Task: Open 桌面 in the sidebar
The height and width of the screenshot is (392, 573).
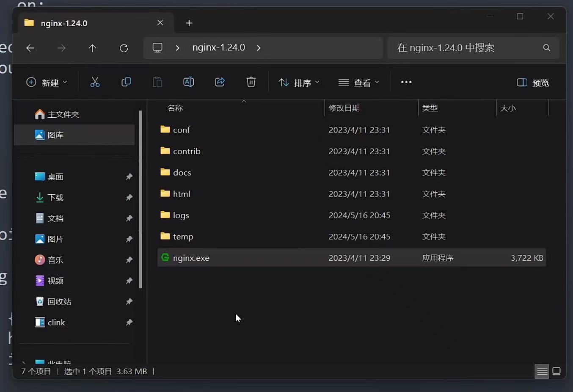Action: click(74, 177)
